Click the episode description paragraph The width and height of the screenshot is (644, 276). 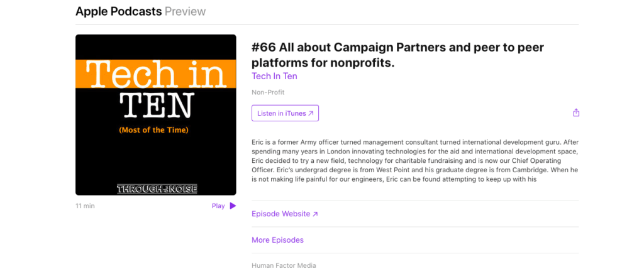(x=415, y=161)
